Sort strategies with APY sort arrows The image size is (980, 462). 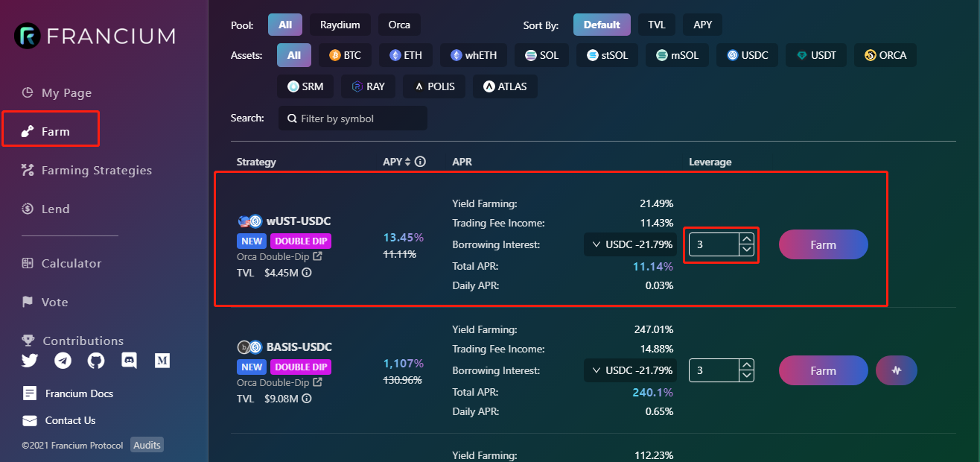[x=407, y=162]
